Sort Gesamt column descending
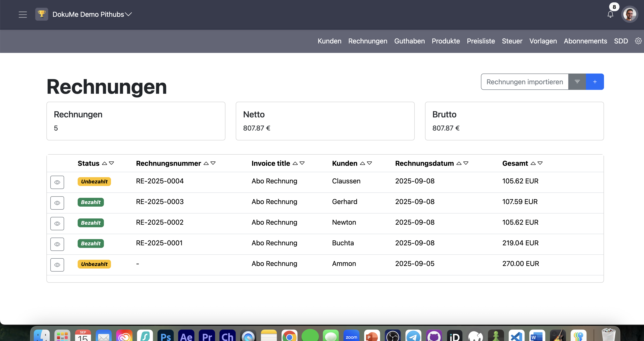This screenshot has height=341, width=644. [540, 163]
